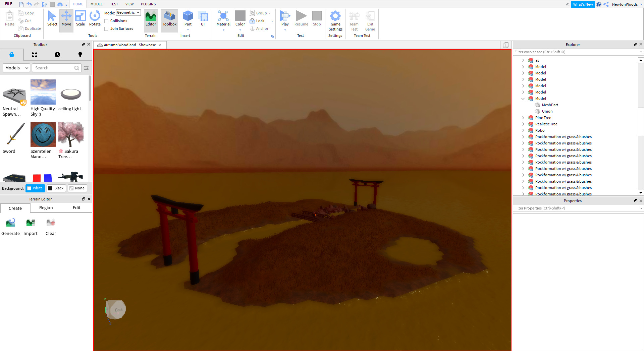Viewport: 644px width, 362px height.
Task: Switch to the MODEL ribbon tab
Action: point(96,4)
